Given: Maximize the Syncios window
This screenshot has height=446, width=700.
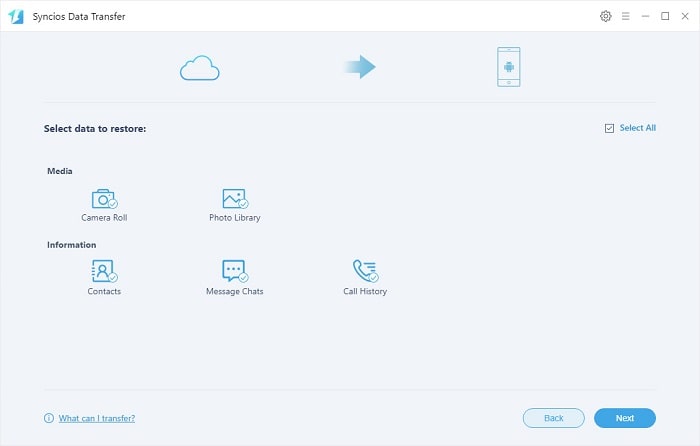Looking at the screenshot, I should pos(665,16).
